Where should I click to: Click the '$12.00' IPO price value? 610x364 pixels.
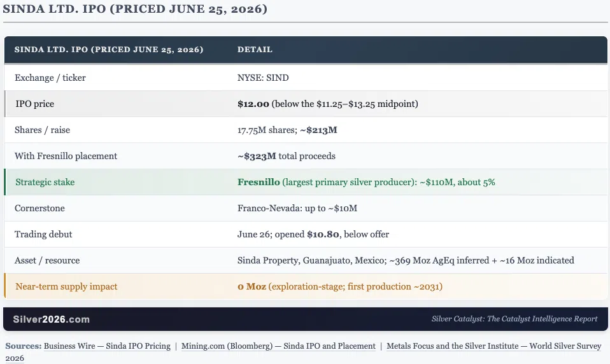253,104
